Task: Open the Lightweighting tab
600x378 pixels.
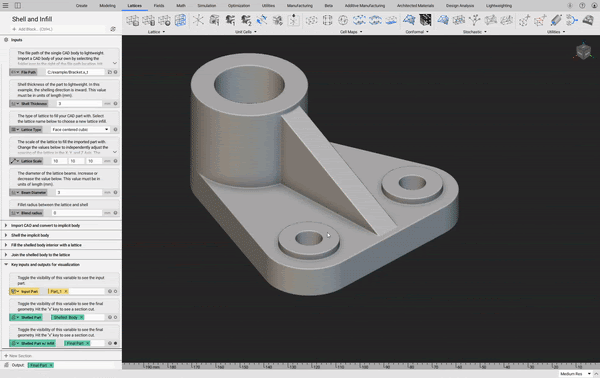Action: tap(499, 6)
